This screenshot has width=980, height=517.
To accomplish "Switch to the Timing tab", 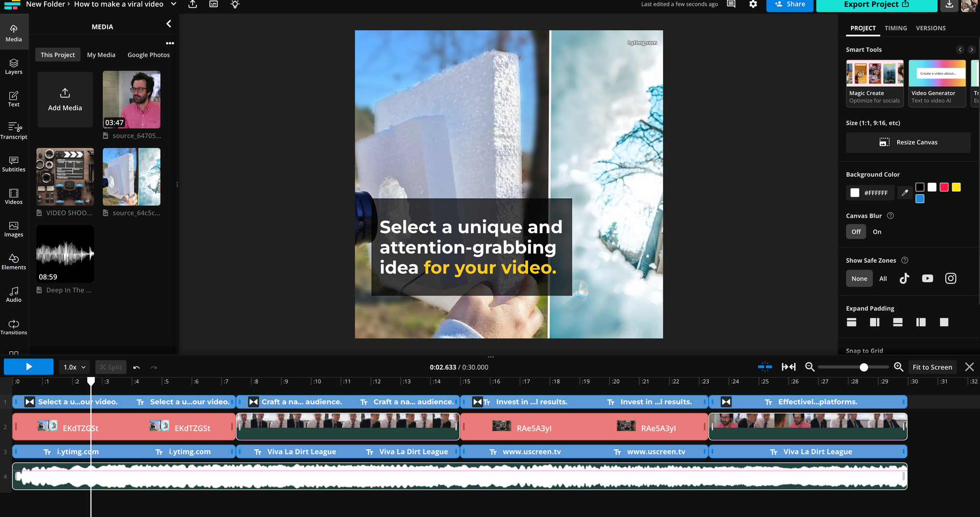I will pos(895,28).
